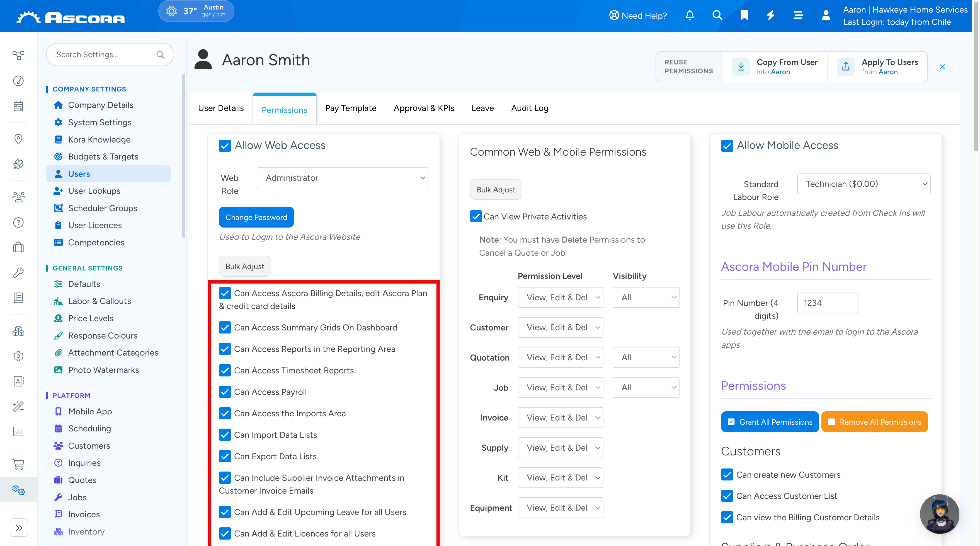Open the user profile icon in the header
The width and height of the screenshot is (980, 546).
(826, 15)
